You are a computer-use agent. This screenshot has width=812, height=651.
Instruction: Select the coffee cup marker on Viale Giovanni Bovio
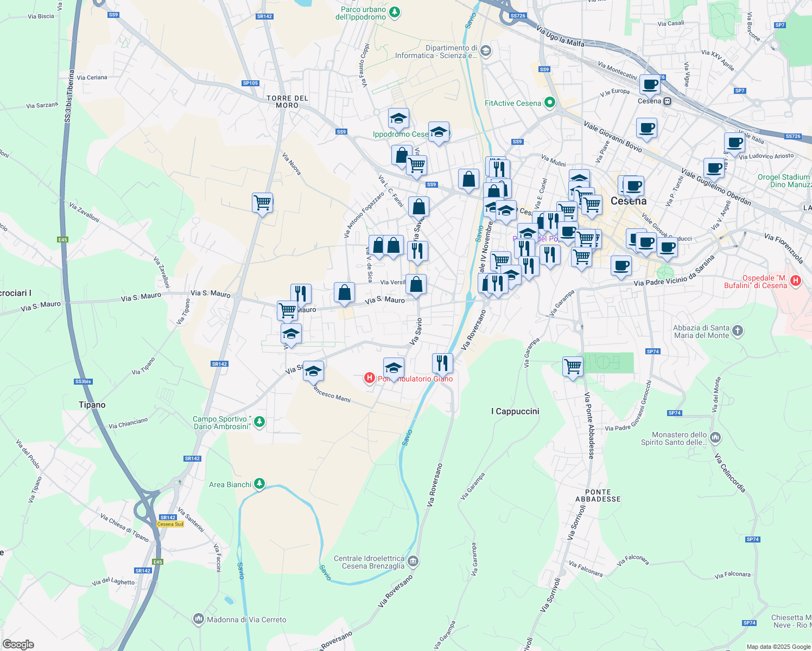click(646, 129)
